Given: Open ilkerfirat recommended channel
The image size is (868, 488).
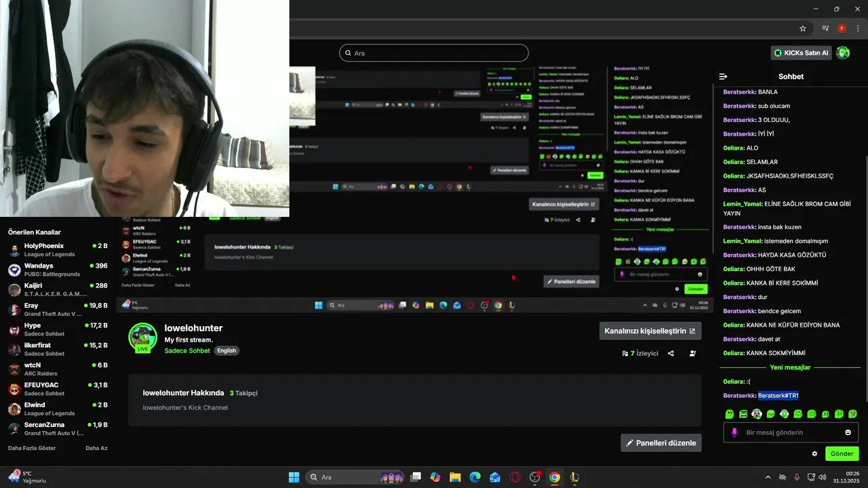Looking at the screenshot, I should click(x=58, y=349).
